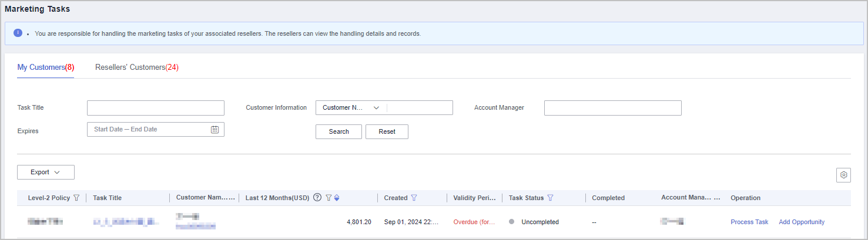Filter the Last 12 Months(USD) column
This screenshot has width=868, height=240.
[329, 198]
